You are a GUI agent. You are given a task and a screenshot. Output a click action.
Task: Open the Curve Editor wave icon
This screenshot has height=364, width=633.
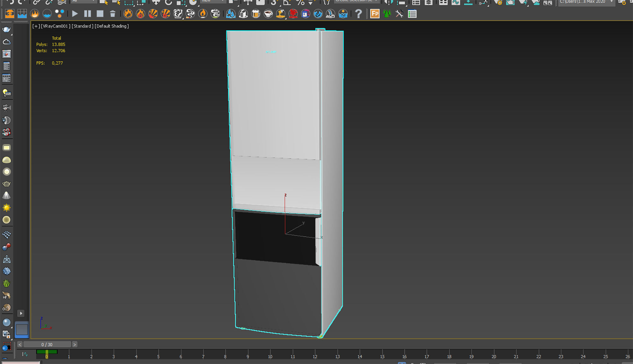point(456,2)
